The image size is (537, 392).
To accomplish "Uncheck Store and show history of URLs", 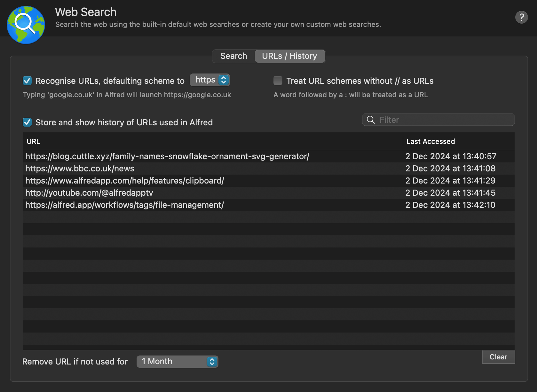I will pos(27,122).
